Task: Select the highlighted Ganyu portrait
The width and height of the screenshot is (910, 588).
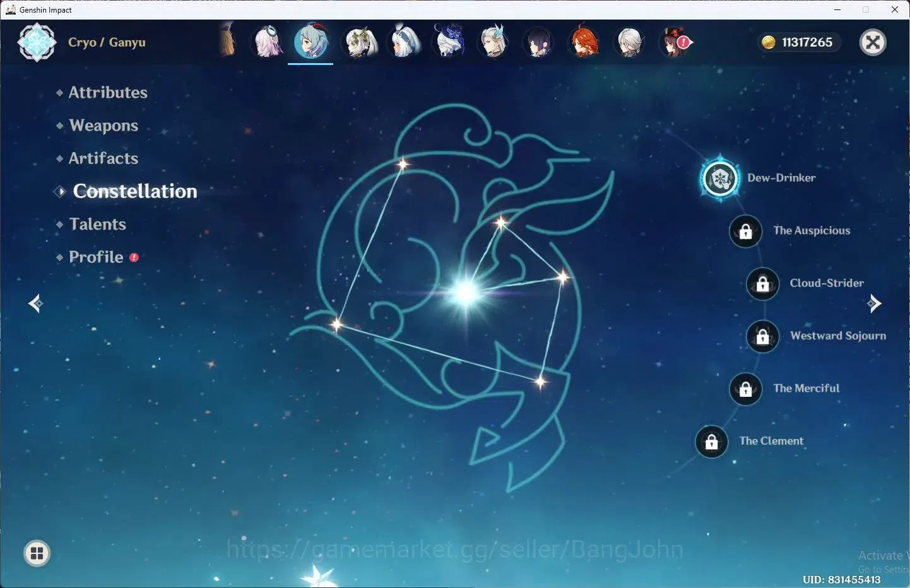Action: (310, 42)
